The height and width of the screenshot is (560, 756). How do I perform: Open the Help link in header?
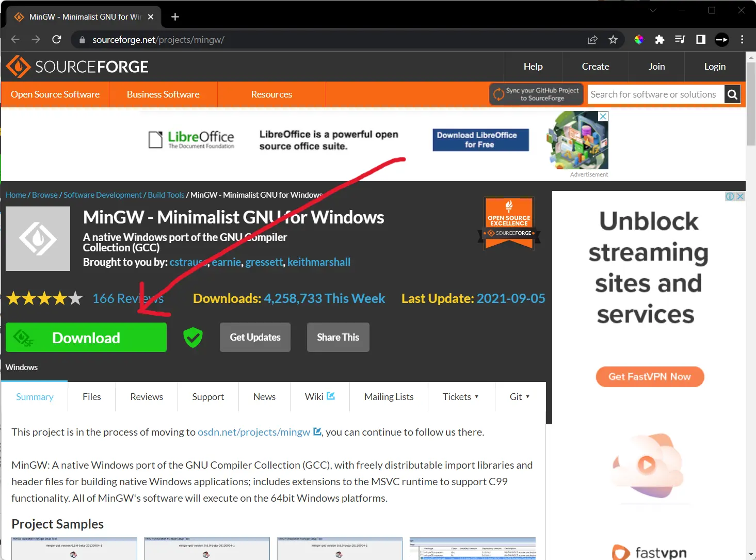533,67
